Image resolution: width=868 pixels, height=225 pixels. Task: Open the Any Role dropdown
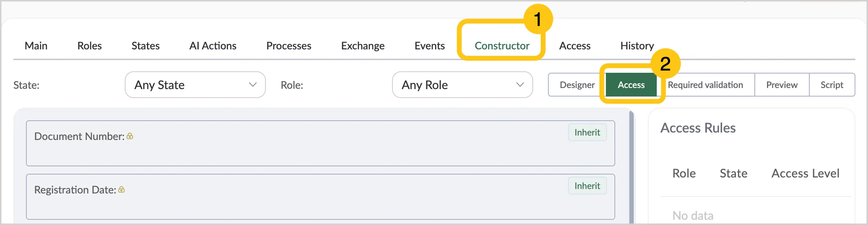pos(463,85)
